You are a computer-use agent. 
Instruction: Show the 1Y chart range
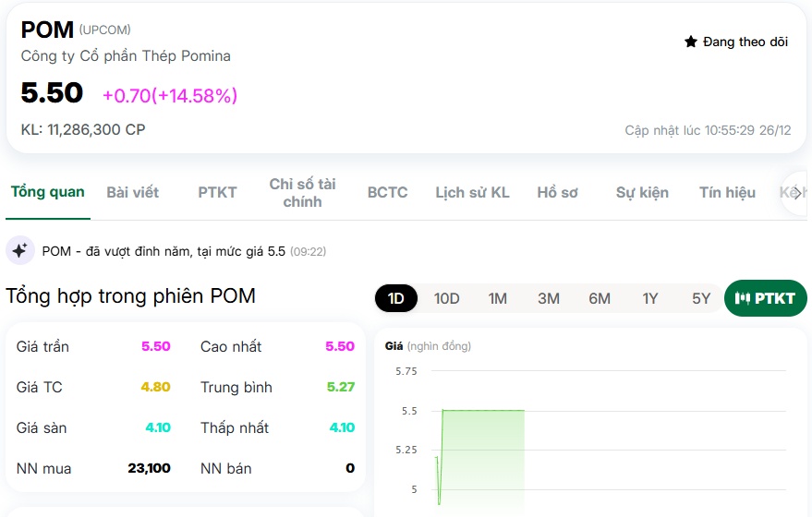[x=650, y=298]
